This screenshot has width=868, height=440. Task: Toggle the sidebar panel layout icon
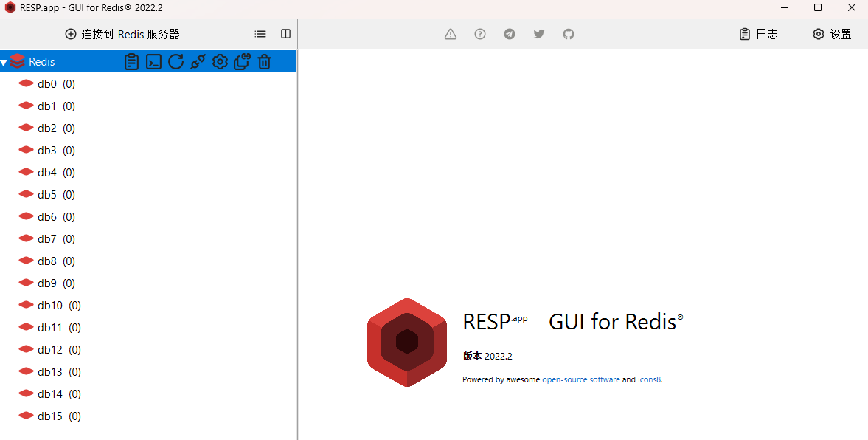tap(285, 34)
